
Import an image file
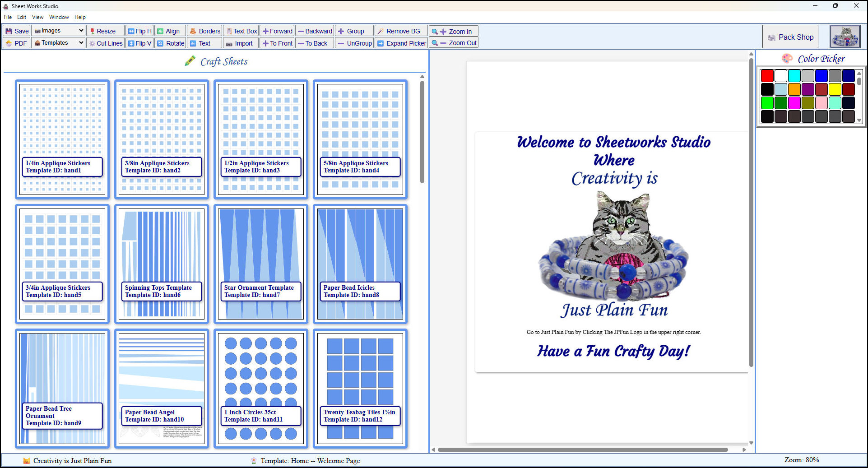241,43
